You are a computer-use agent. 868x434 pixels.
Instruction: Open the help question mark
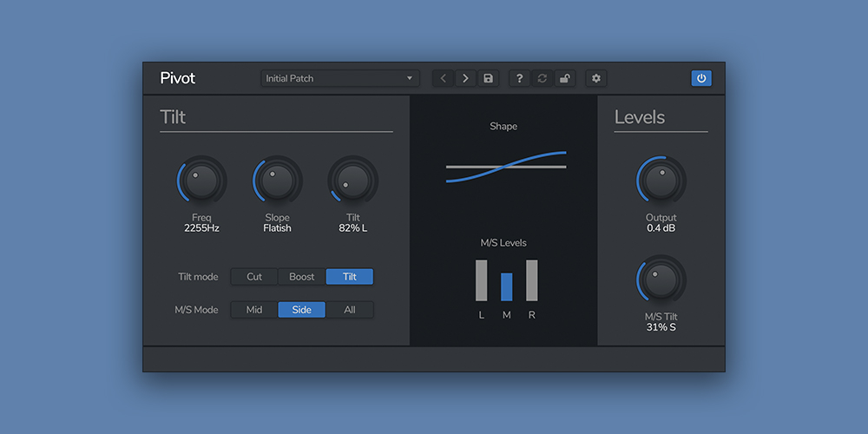519,78
